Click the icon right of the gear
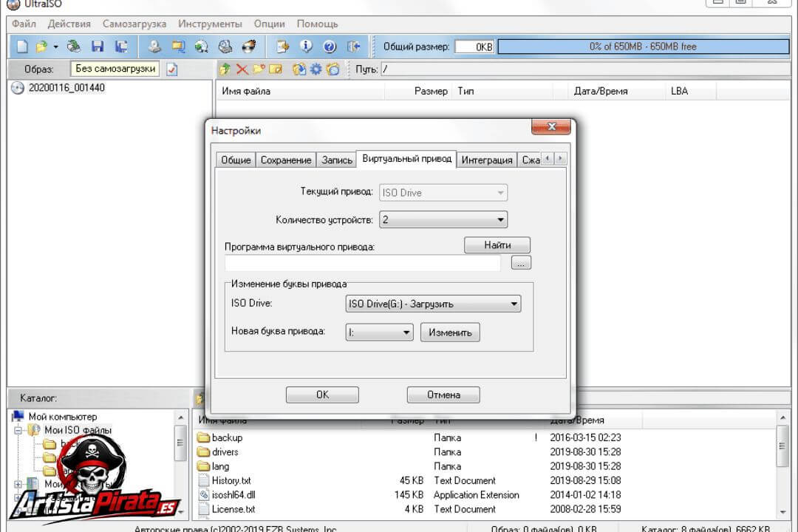Image resolution: width=798 pixels, height=532 pixels. point(333,69)
